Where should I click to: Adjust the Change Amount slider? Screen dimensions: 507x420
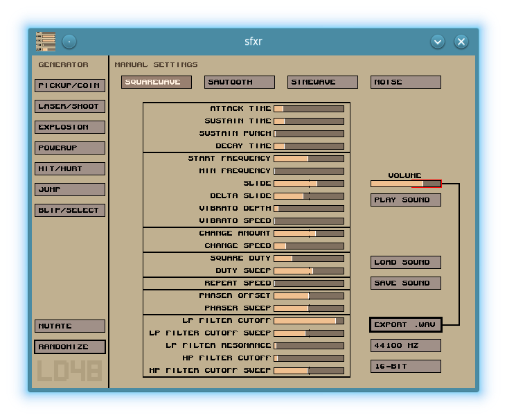coord(309,234)
